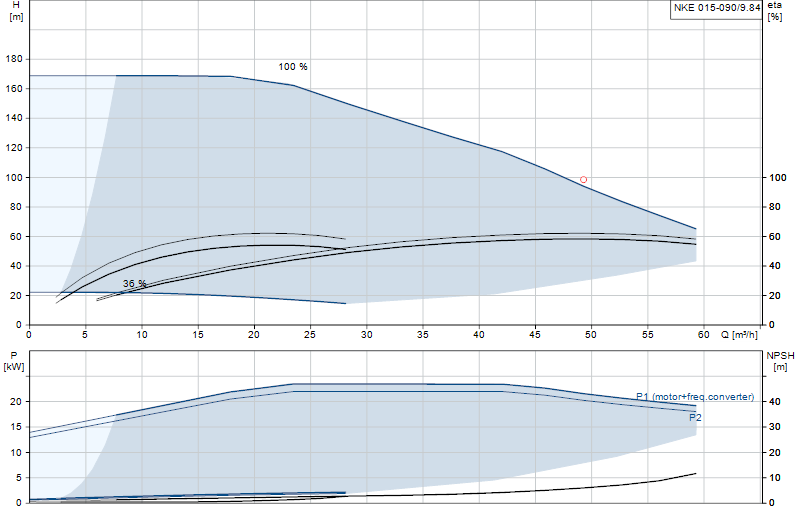
Task: Click the H [m] axis label
Action: pyautogui.click(x=16, y=11)
